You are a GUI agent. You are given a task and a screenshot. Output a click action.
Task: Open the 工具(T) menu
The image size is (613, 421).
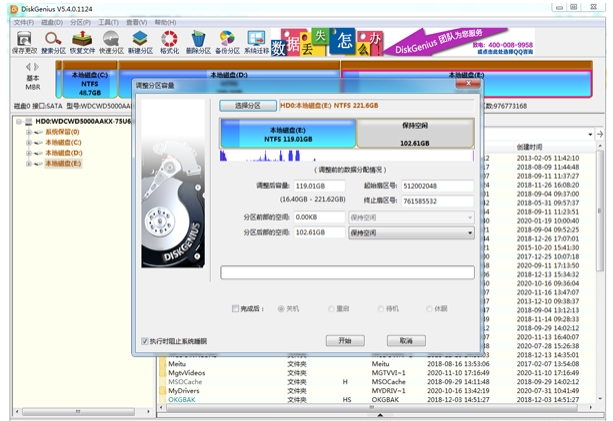[x=108, y=22]
